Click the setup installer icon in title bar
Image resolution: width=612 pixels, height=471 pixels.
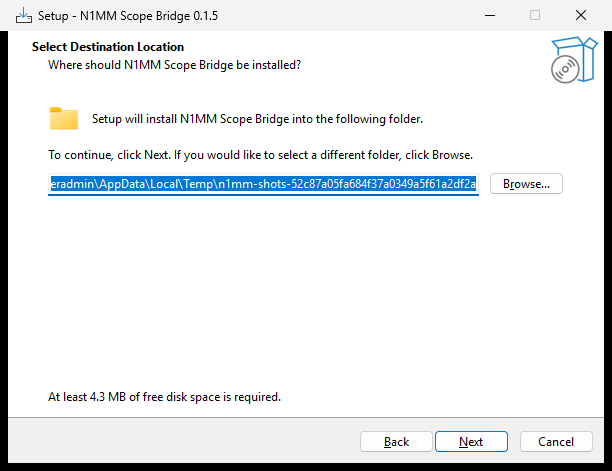tap(23, 16)
